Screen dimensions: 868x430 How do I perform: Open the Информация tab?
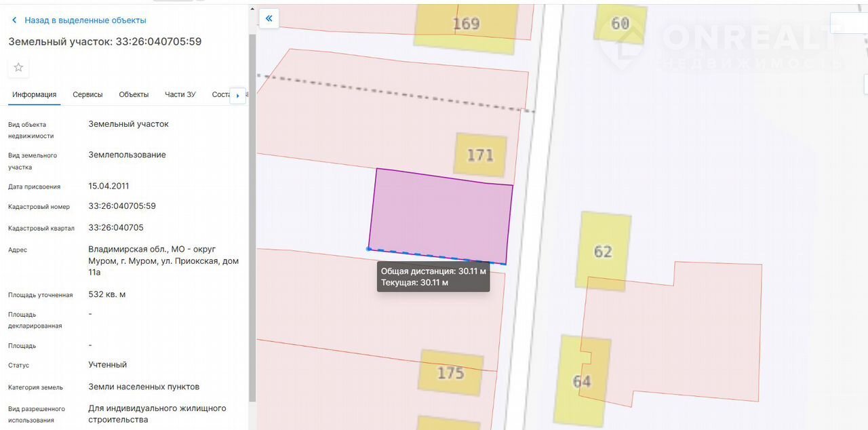tap(34, 94)
